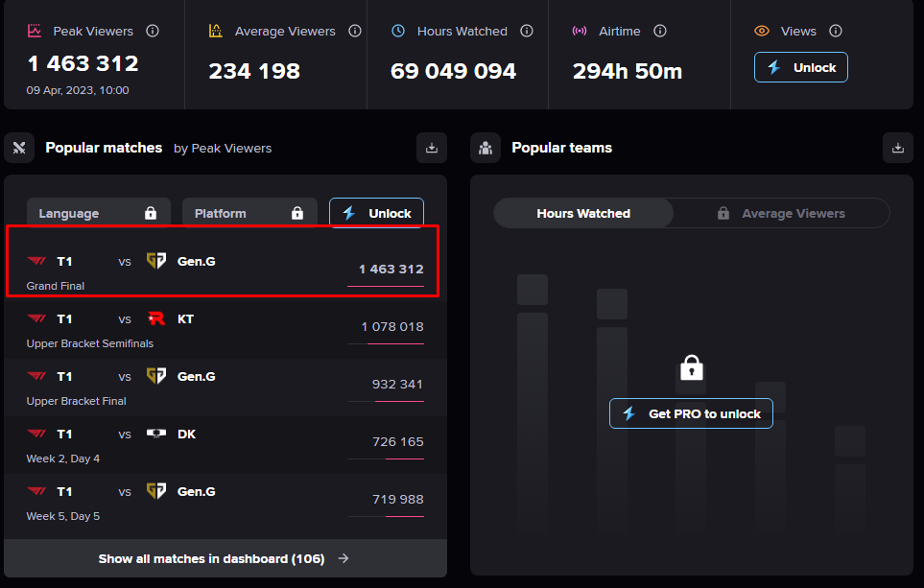Image resolution: width=924 pixels, height=588 pixels.
Task: Click peak viewers value 726 165
Action: [398, 442]
